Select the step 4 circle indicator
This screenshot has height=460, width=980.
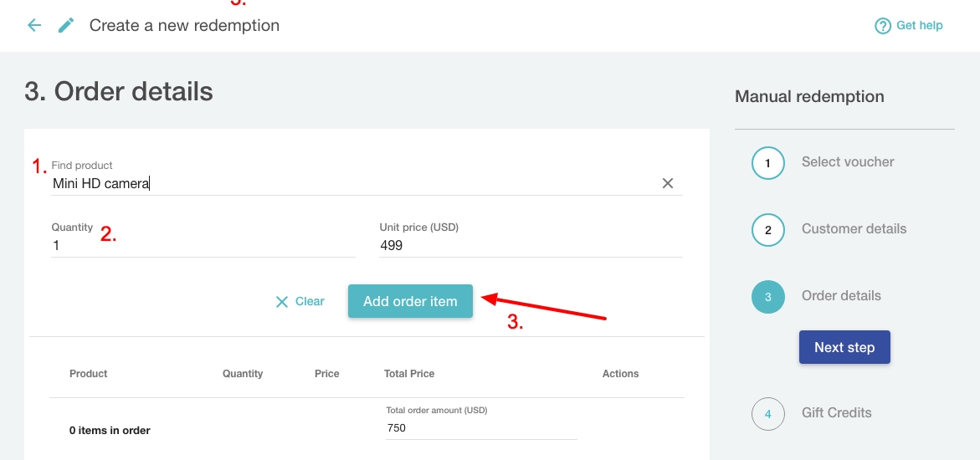767,413
